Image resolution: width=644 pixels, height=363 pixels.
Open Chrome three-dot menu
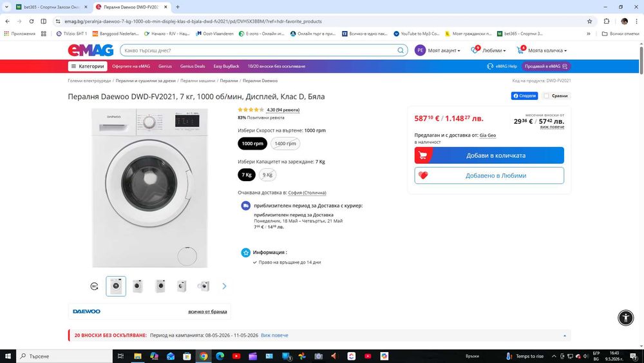637,21
